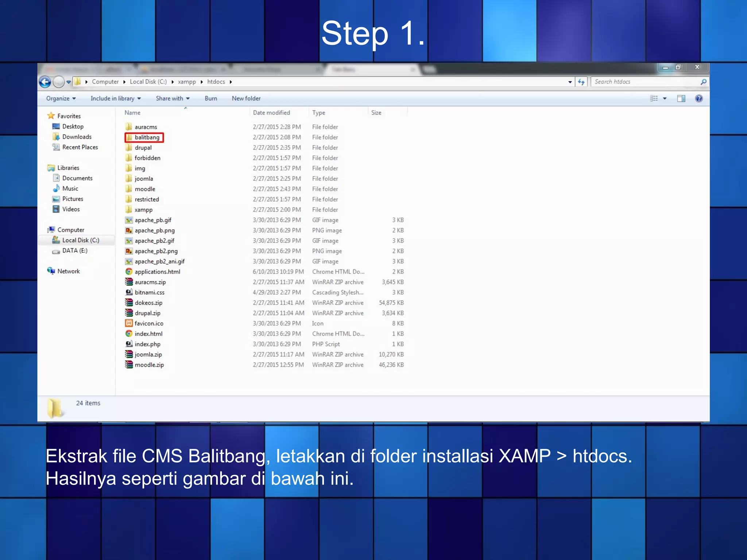
Task: Select the drupal folder icon
Action: point(129,148)
